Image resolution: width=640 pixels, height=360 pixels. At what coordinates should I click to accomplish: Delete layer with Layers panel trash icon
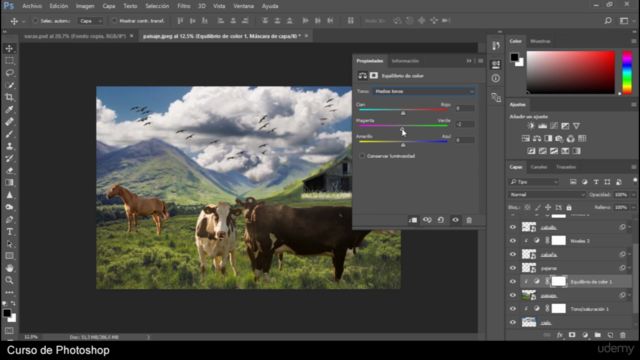(x=623, y=335)
